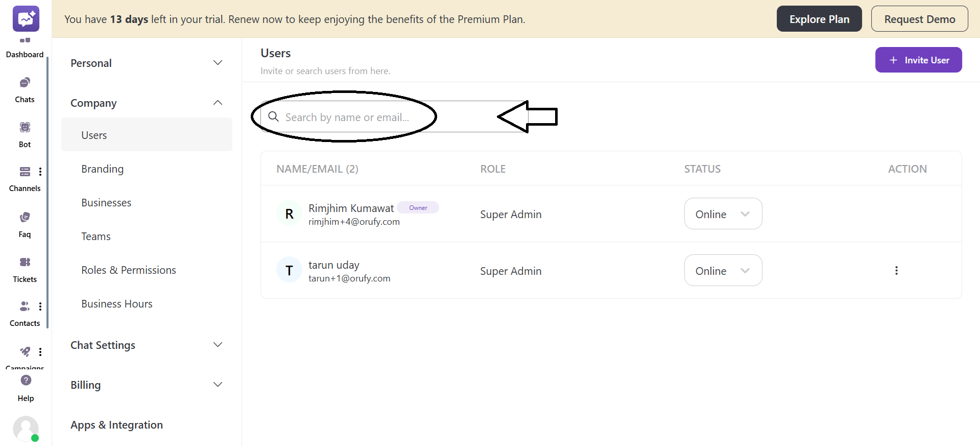Click the name Rimjhim Kumawat
This screenshot has width=980, height=448.
coord(351,208)
